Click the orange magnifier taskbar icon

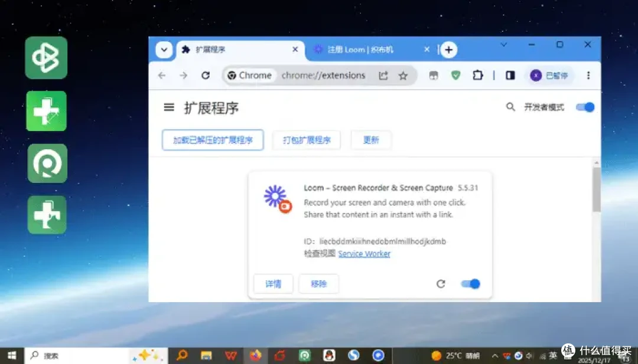[182, 356]
